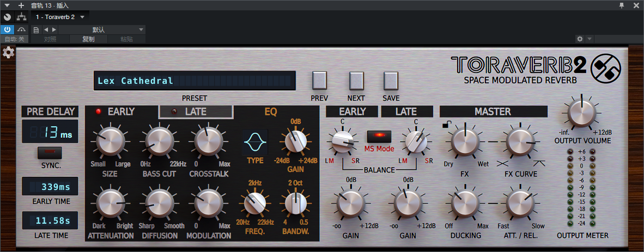Screen dimensions: 644x252
Task: Open the plugin settings gear icon
Action: 8,53
